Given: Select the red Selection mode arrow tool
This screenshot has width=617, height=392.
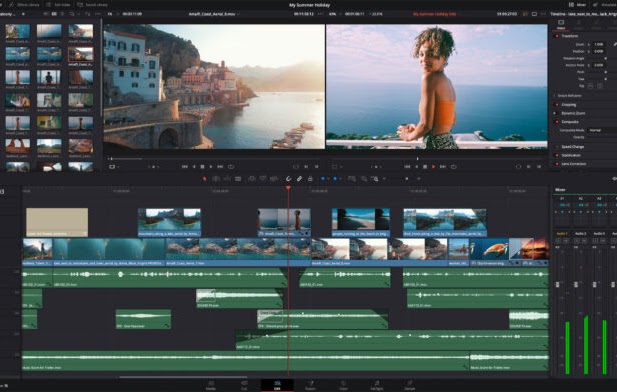Looking at the screenshot, I should 205,179.
